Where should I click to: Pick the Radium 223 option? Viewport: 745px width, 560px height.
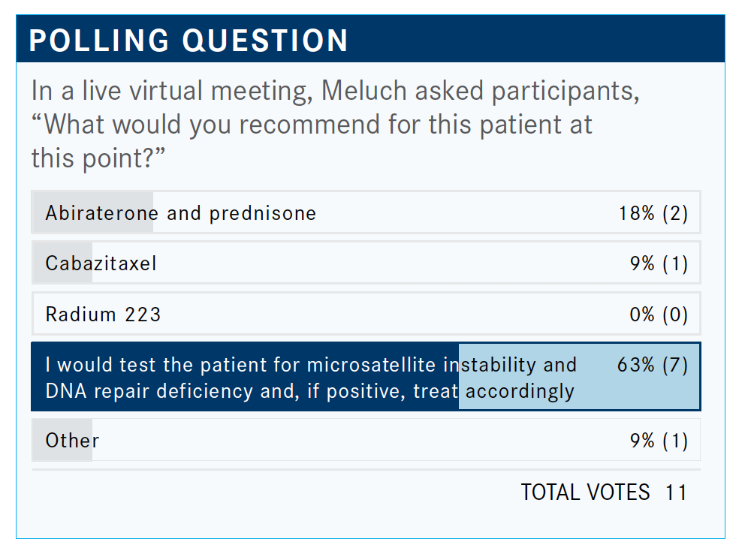pyautogui.click(x=103, y=314)
